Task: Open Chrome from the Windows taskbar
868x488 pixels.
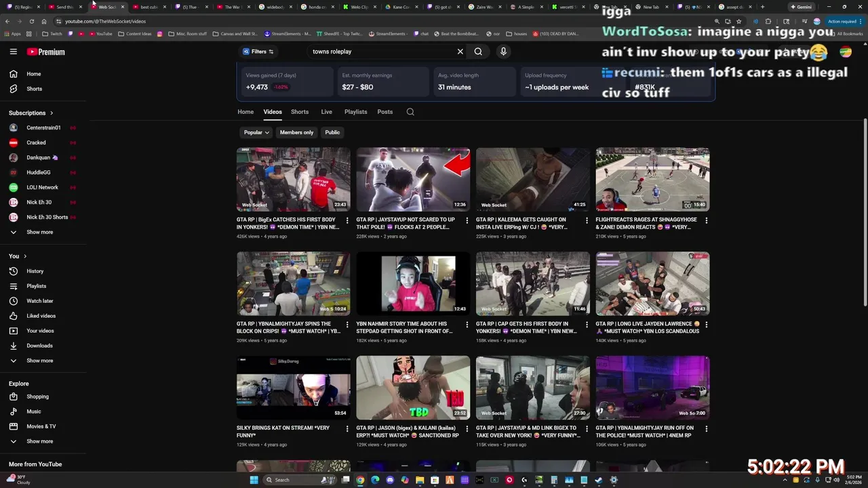Action: [360, 480]
